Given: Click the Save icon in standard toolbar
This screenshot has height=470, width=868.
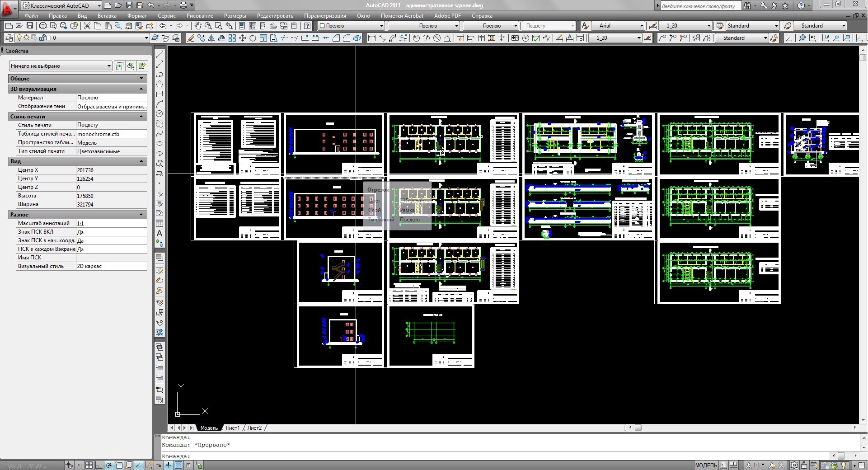Looking at the screenshot, I should (x=30, y=26).
